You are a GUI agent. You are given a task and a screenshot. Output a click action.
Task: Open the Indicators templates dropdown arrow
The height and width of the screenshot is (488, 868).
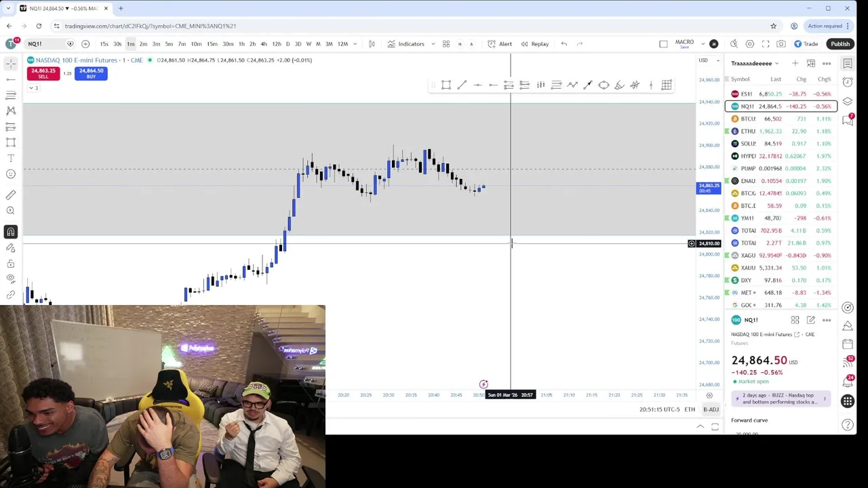[433, 44]
